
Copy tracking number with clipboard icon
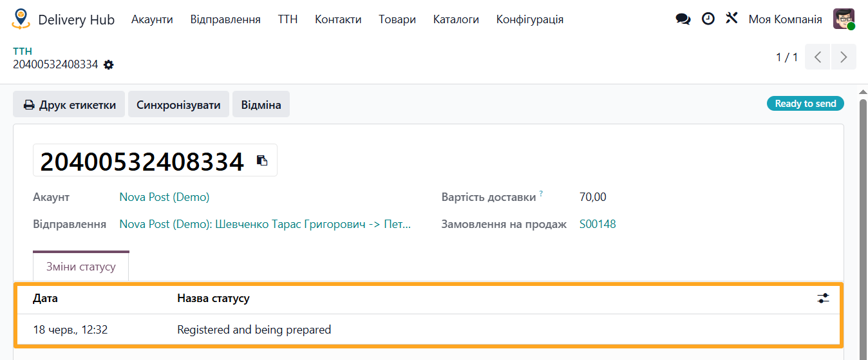pyautogui.click(x=262, y=160)
